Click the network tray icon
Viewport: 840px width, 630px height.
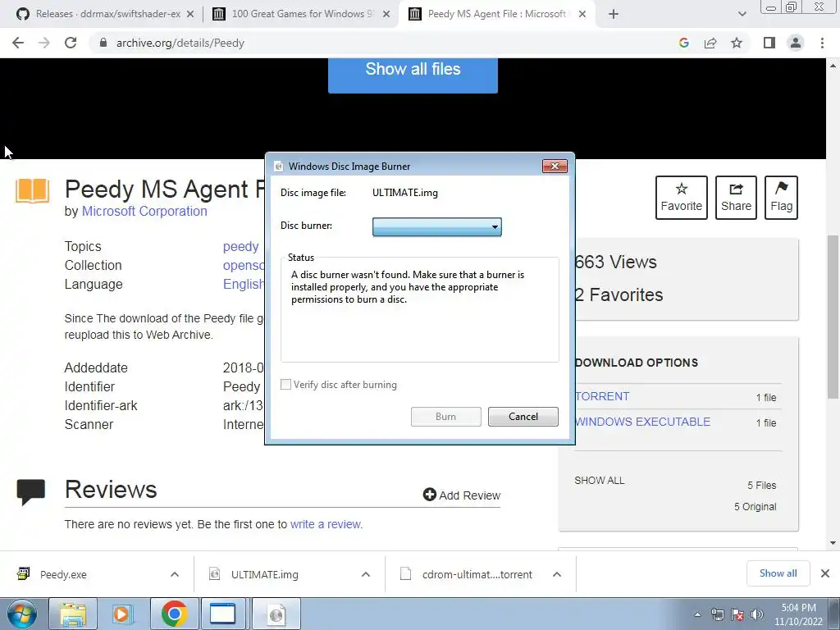[717, 614]
